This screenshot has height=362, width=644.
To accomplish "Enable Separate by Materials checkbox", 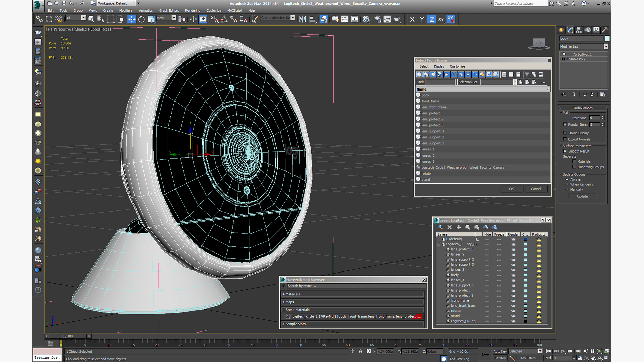I will click(x=574, y=162).
